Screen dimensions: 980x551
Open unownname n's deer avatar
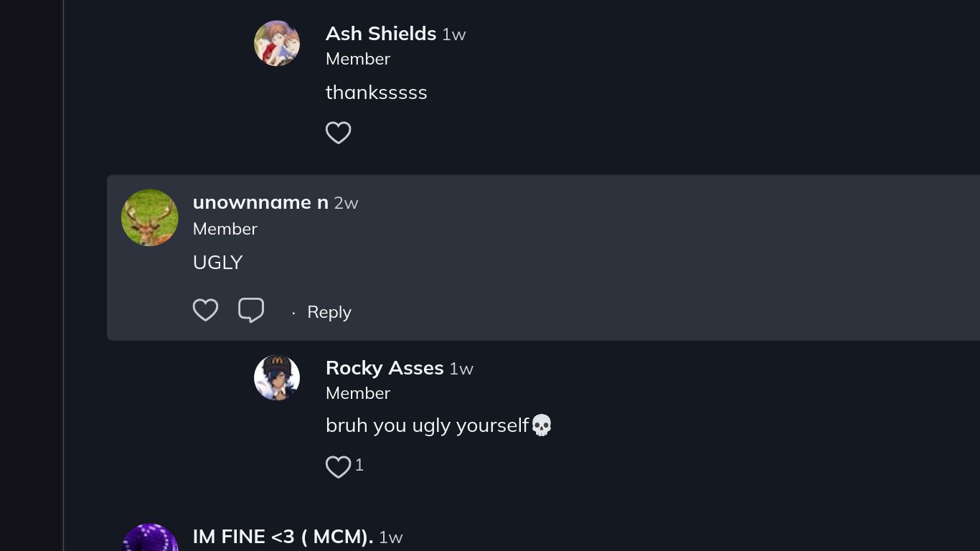point(150,217)
